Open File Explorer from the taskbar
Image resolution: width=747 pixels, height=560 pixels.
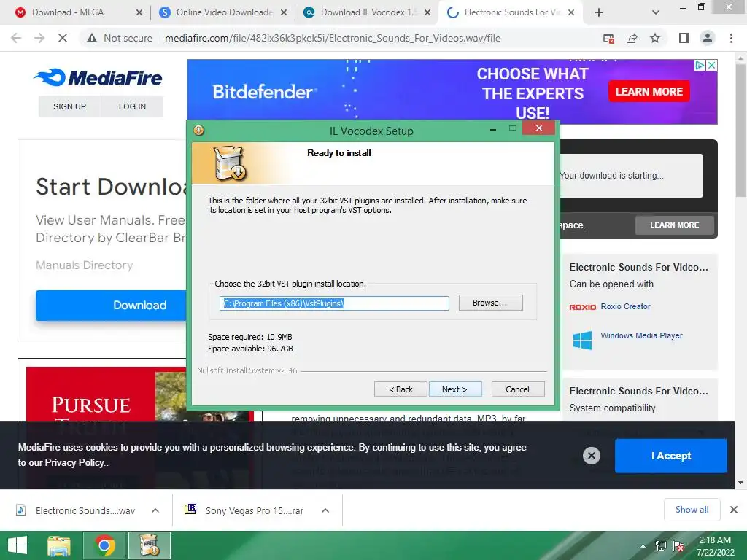(x=59, y=545)
